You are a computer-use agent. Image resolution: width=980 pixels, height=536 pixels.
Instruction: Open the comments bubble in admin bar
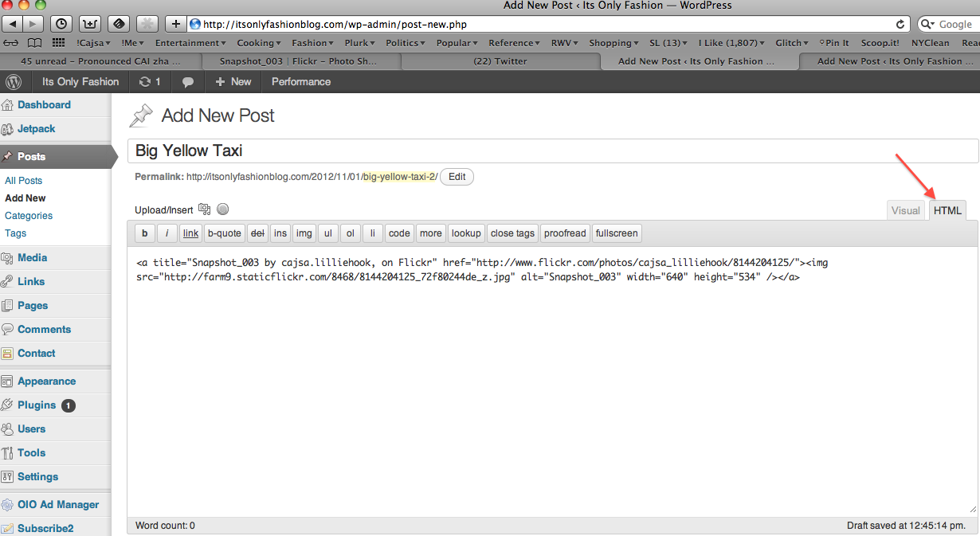pos(188,81)
